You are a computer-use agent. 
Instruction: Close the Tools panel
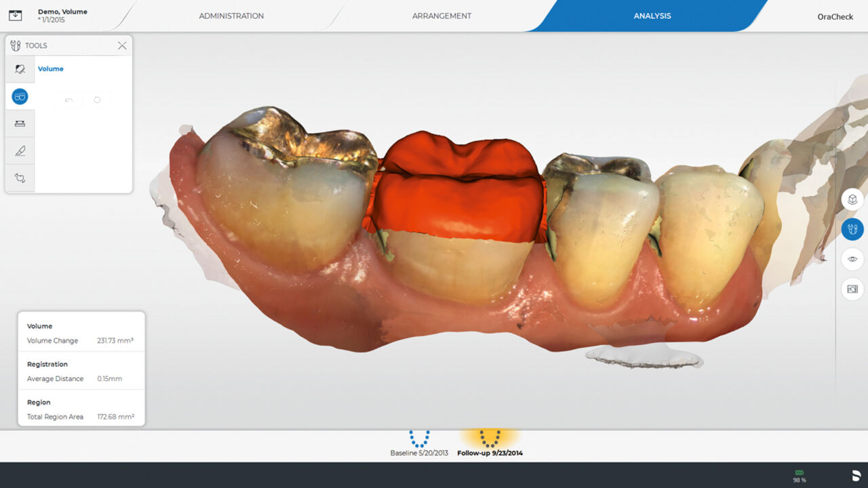click(122, 45)
